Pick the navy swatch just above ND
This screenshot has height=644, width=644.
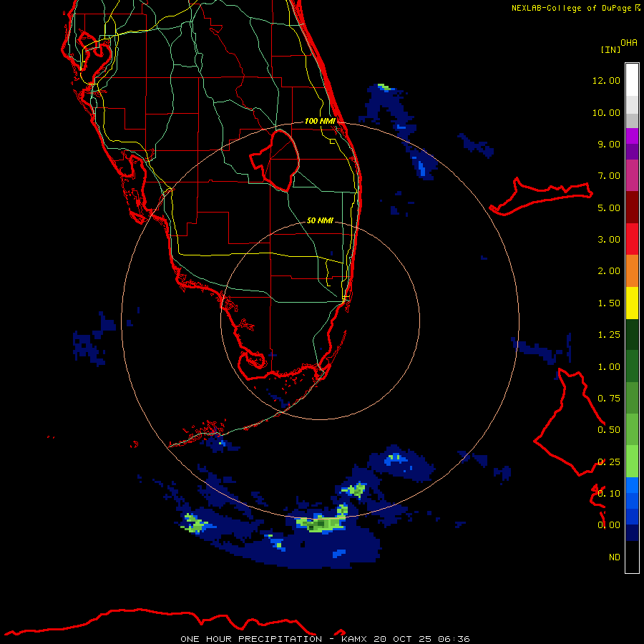click(632, 533)
